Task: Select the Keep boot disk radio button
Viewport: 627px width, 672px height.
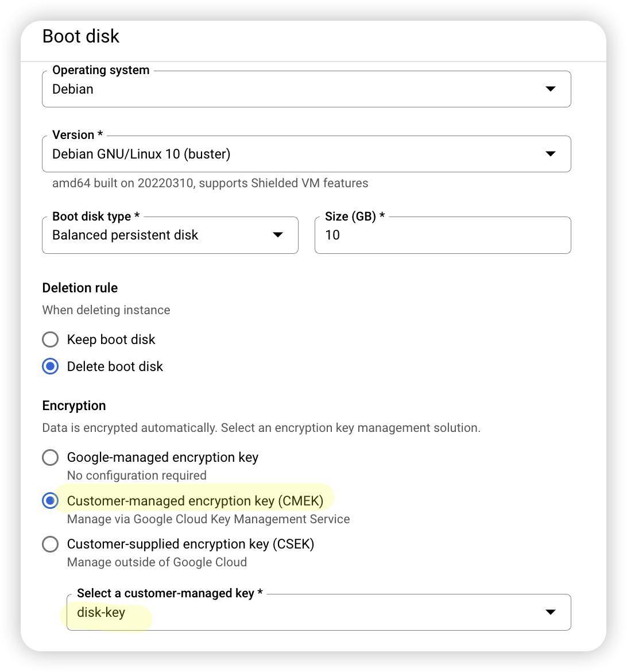Action: click(x=50, y=339)
